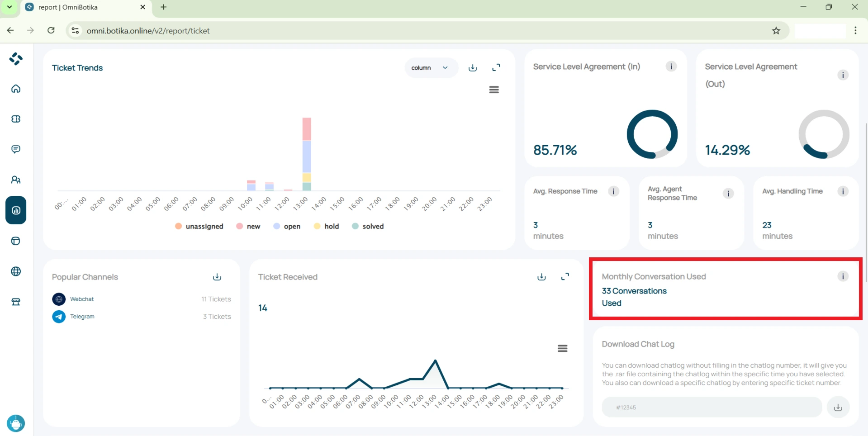Download the Ticket Trends chart
868x436 pixels.
[x=473, y=68]
